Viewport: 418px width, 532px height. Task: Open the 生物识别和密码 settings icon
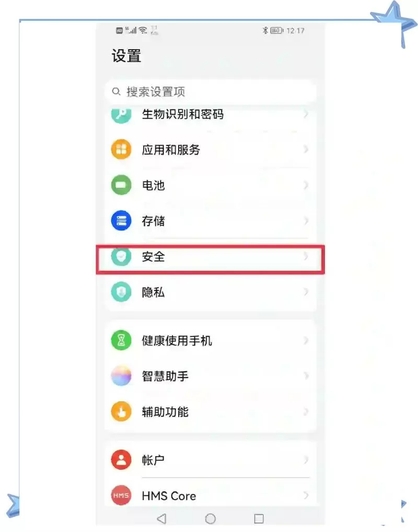coord(121,115)
